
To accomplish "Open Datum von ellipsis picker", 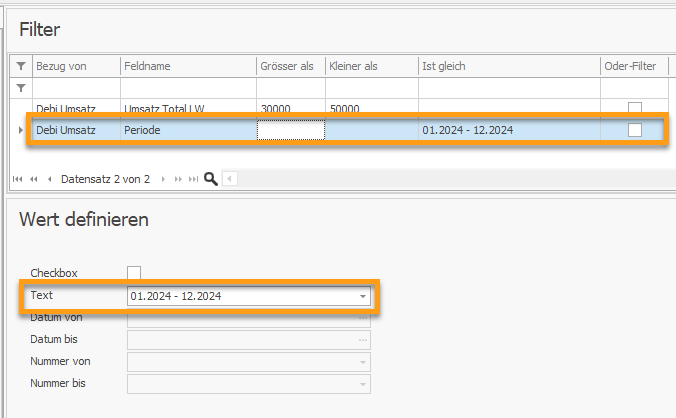I will pyautogui.click(x=363, y=318).
